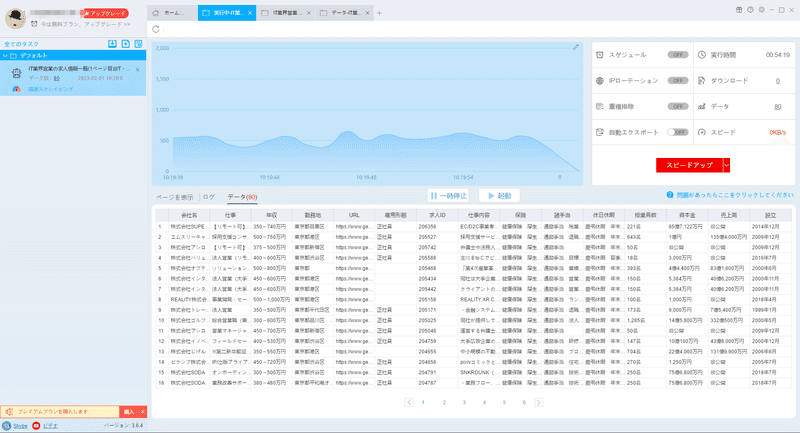Click the alarm icon beside free plan text

point(34,24)
